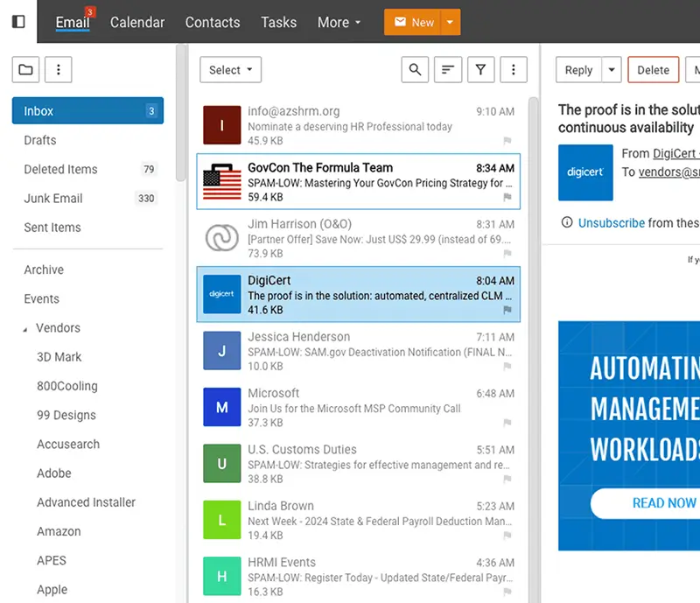The height and width of the screenshot is (603, 700).
Task: Expand the New button dropdown arrow
Action: (x=450, y=22)
